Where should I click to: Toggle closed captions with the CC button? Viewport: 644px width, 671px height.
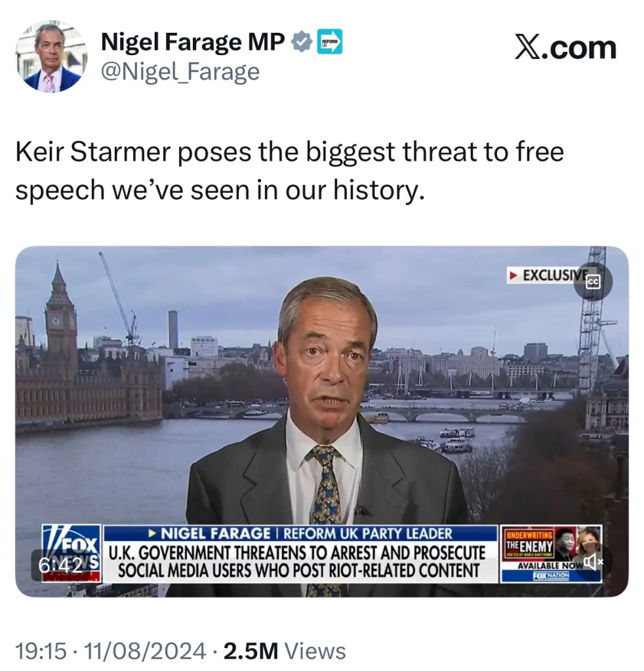(x=593, y=281)
